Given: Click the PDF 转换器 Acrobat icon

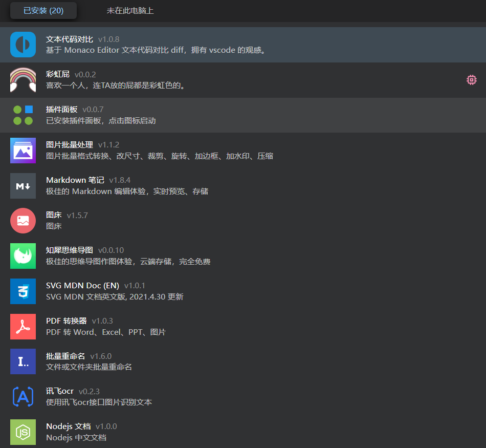Looking at the screenshot, I should click(x=23, y=327).
